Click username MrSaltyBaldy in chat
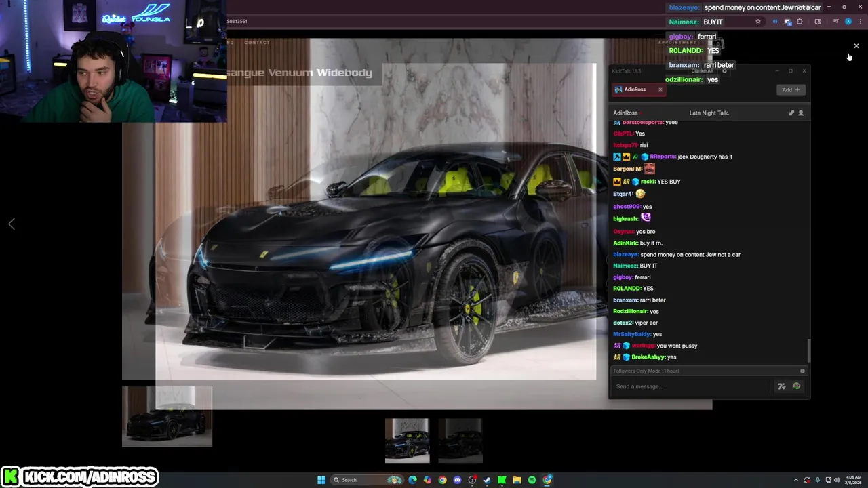 pyautogui.click(x=632, y=334)
